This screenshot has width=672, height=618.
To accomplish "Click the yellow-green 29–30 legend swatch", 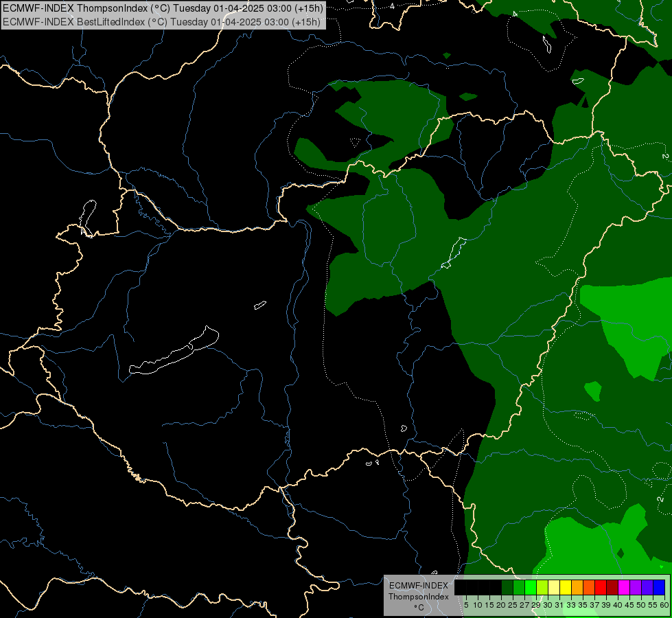I will (x=542, y=588).
